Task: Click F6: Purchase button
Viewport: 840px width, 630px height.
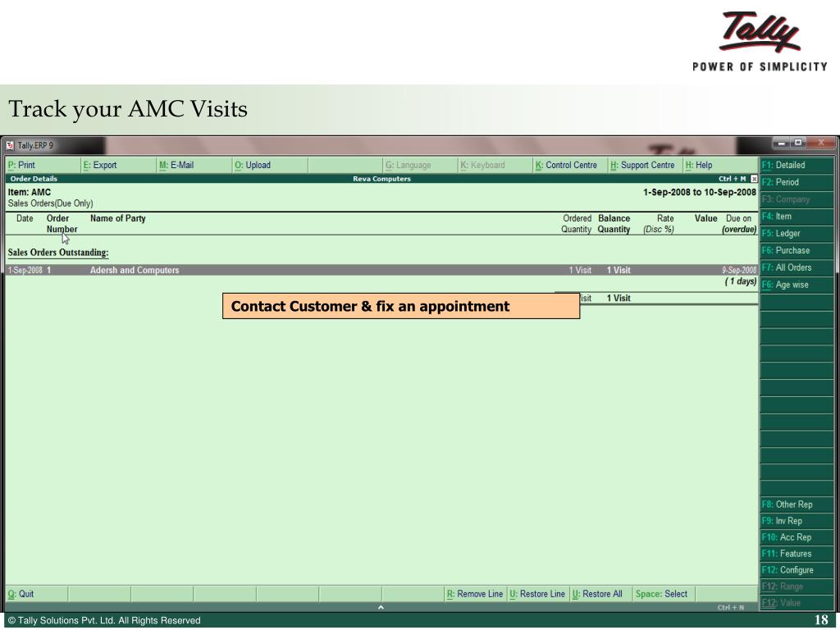Action: [x=797, y=250]
